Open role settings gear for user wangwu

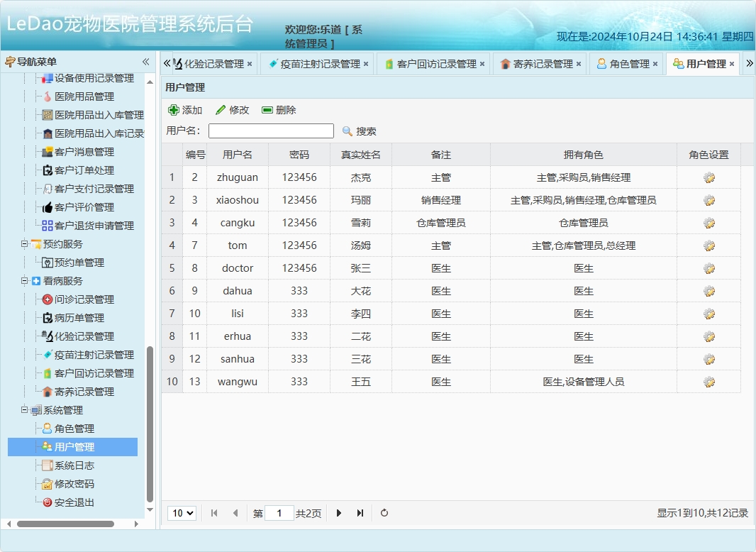(x=709, y=381)
